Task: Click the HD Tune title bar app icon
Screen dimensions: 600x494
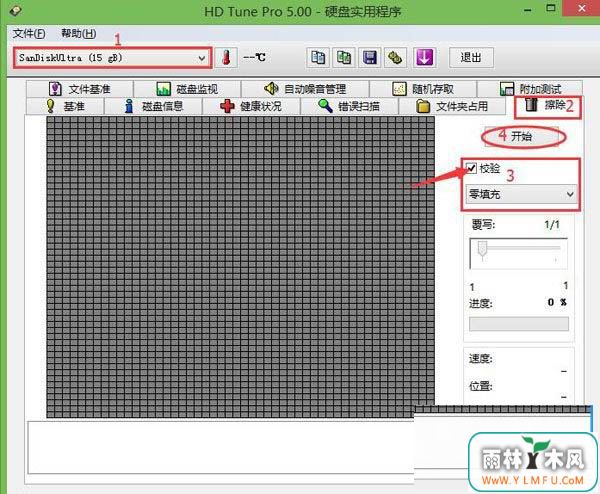Action: click(15, 10)
